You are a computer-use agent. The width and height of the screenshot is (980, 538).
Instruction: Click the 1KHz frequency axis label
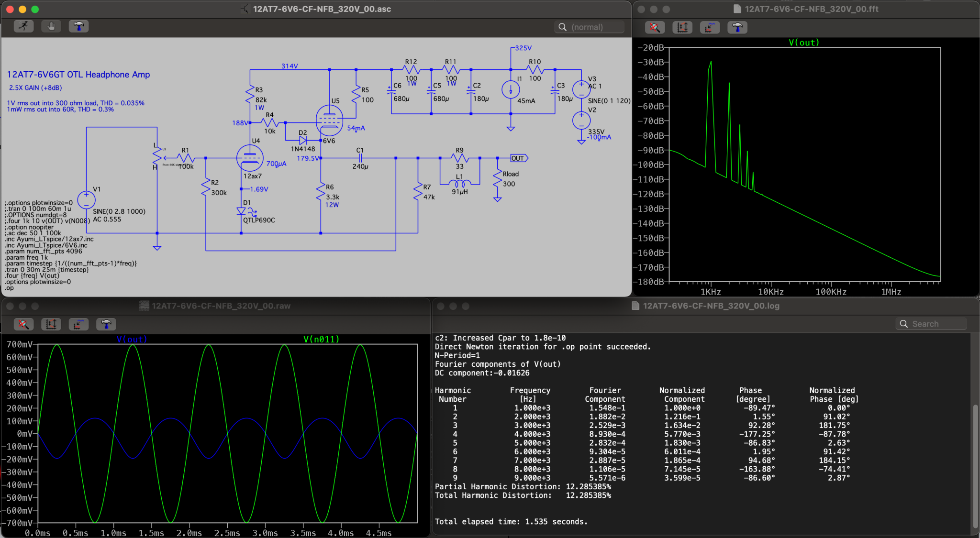pyautogui.click(x=711, y=292)
